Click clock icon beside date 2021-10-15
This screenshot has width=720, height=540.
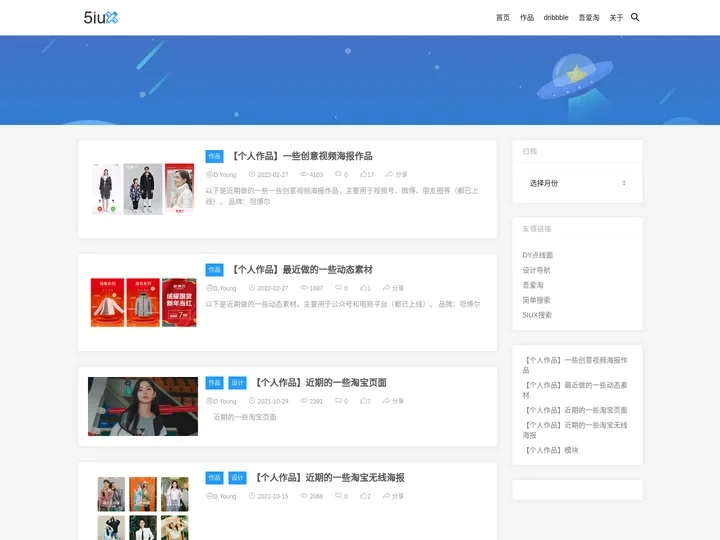[x=252, y=495]
